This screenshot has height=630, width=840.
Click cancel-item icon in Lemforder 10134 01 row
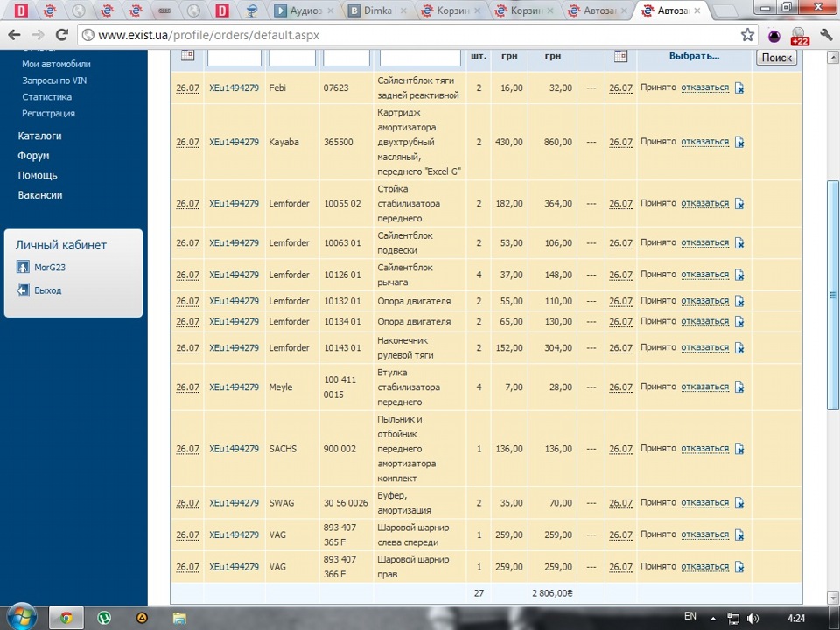(739, 321)
